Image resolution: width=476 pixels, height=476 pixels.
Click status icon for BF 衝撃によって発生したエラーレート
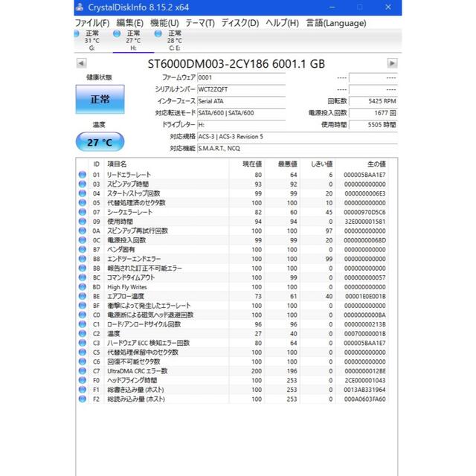pyautogui.click(x=83, y=306)
